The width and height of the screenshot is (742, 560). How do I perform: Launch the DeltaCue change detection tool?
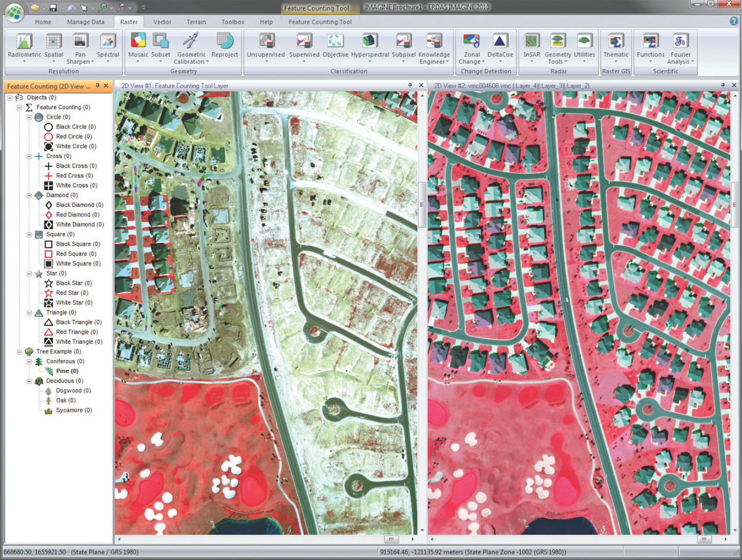coord(500,41)
